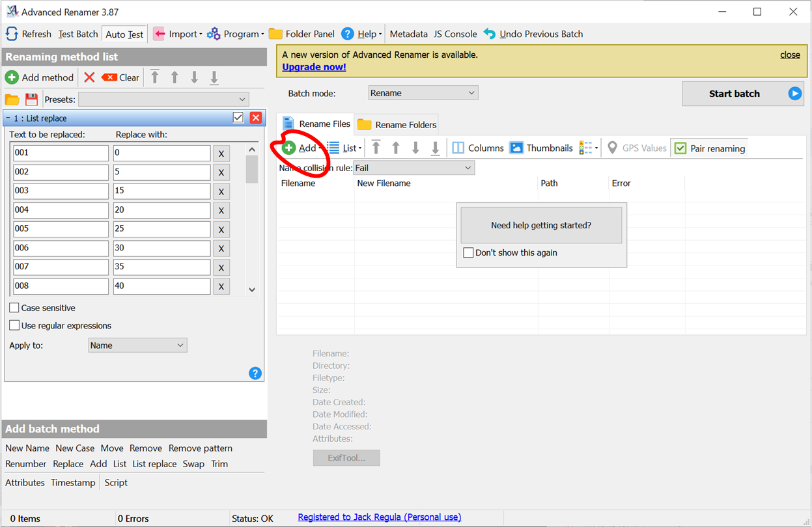Check Don't show this again
The width and height of the screenshot is (812, 527).
click(x=468, y=252)
